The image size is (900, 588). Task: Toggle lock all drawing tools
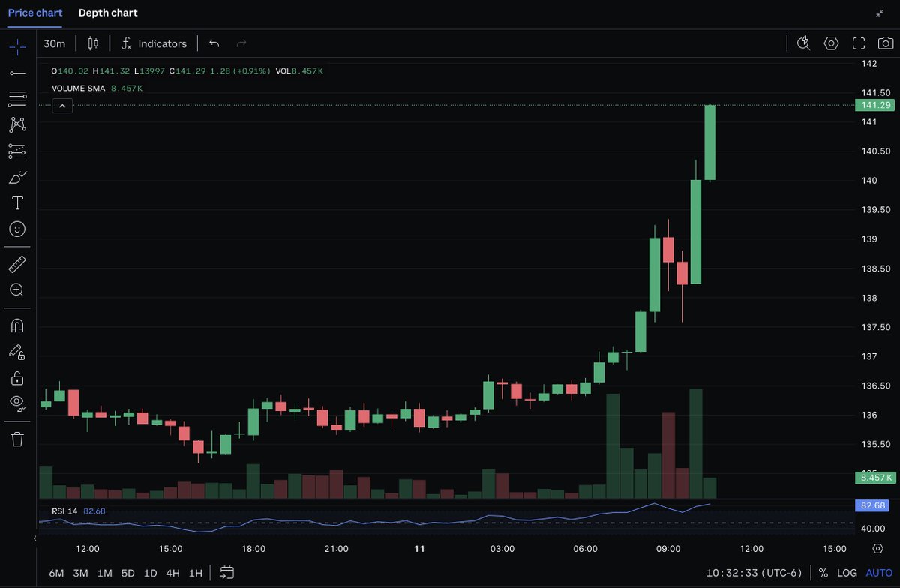click(x=17, y=377)
